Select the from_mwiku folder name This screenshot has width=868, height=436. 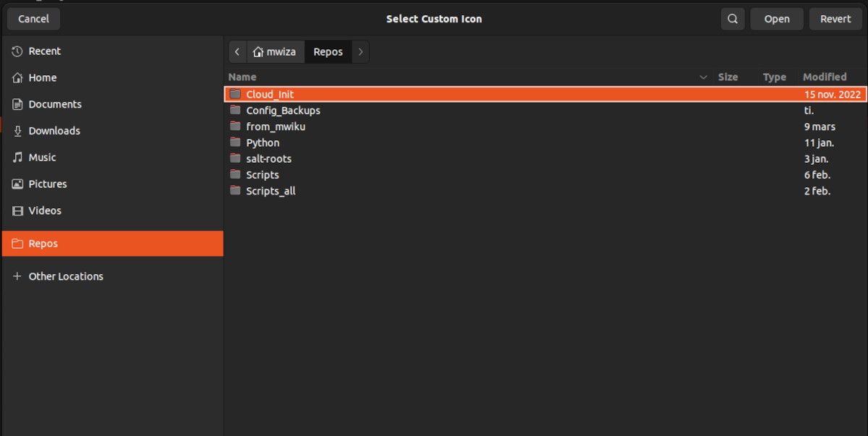[x=276, y=126]
